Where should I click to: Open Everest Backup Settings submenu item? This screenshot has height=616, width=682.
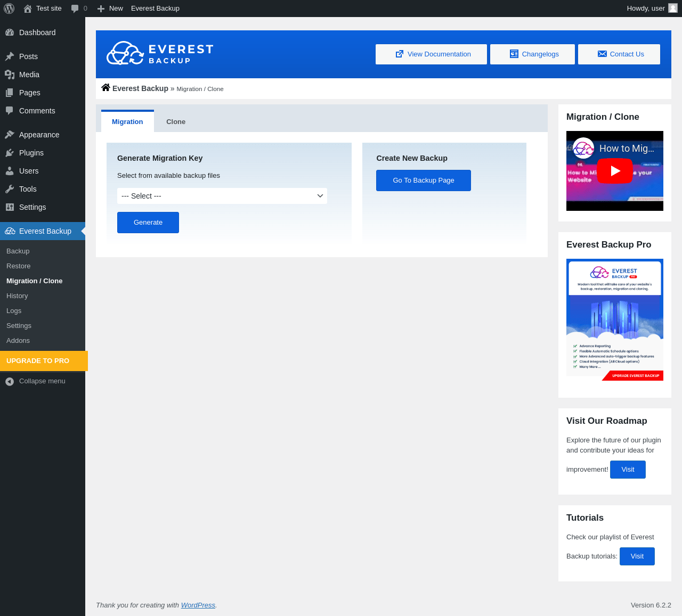click(19, 326)
